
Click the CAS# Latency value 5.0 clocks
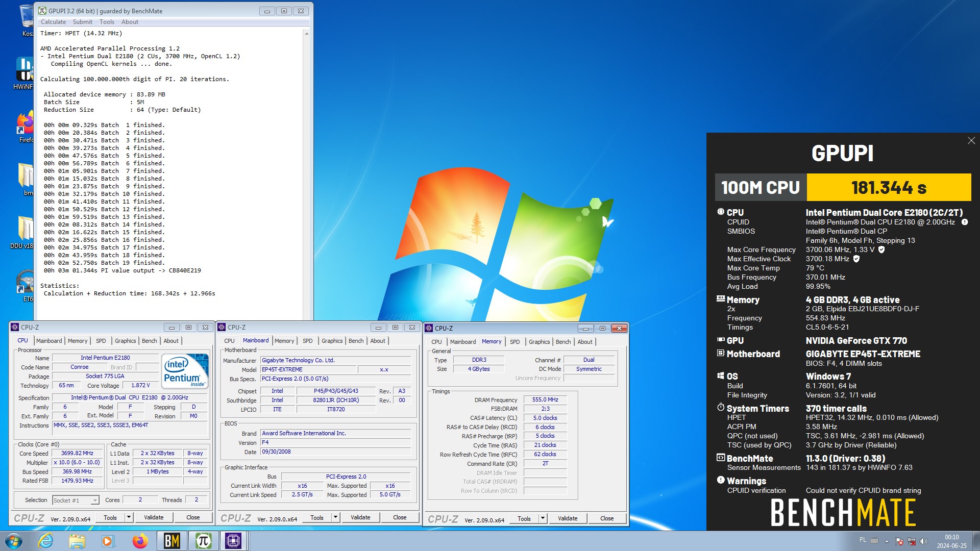point(545,418)
